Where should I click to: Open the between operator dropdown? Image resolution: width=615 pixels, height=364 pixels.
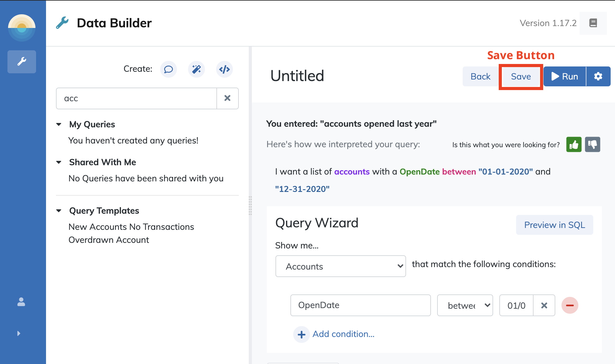coord(465,305)
